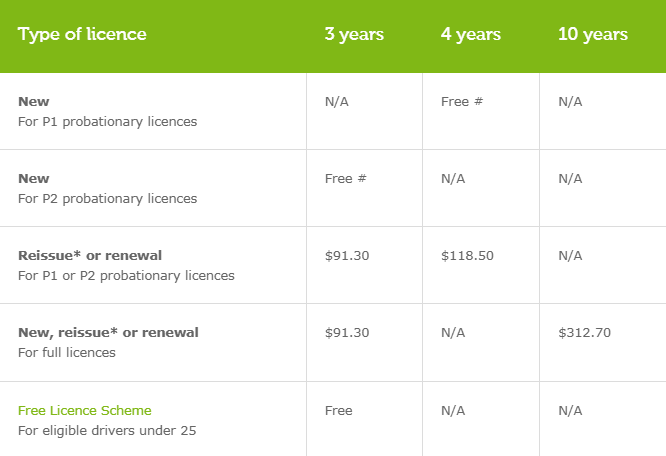
Task: Select the Type of licence column header
Action: (x=82, y=34)
